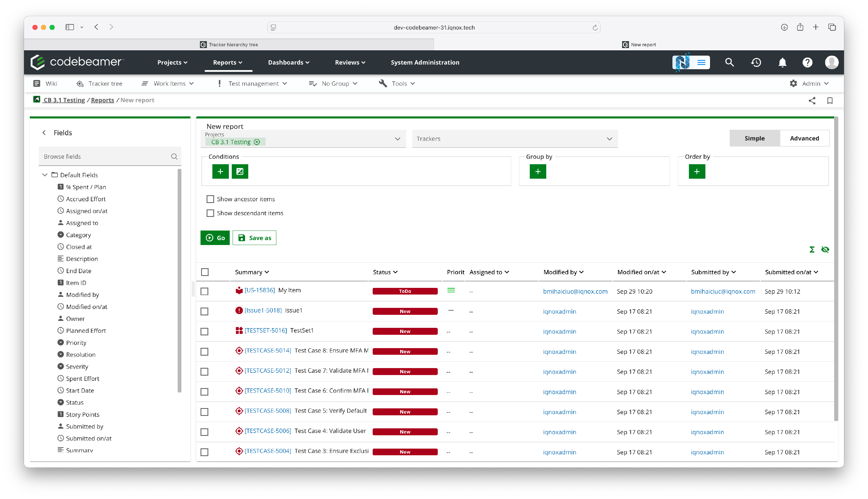Enable Show ancestor items checkbox
Viewport: 868px width, 499px height.
coord(210,199)
